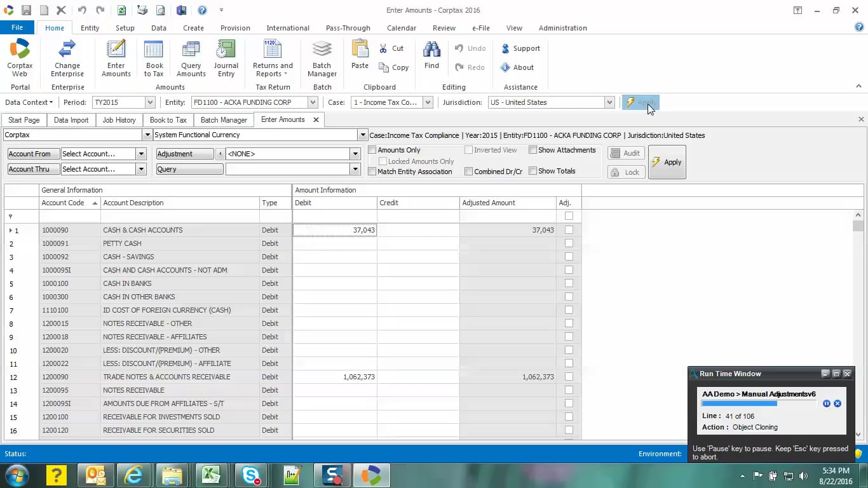This screenshot has height=488, width=868.
Task: Click the Account From button
Action: point(33,154)
